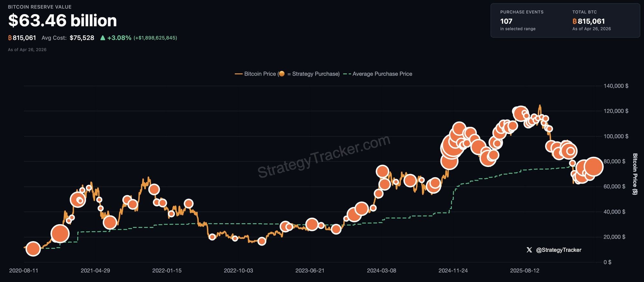Screen dimensions: 644x282
Task: Click the green up-triangle gain indicator
Action: click(x=103, y=38)
